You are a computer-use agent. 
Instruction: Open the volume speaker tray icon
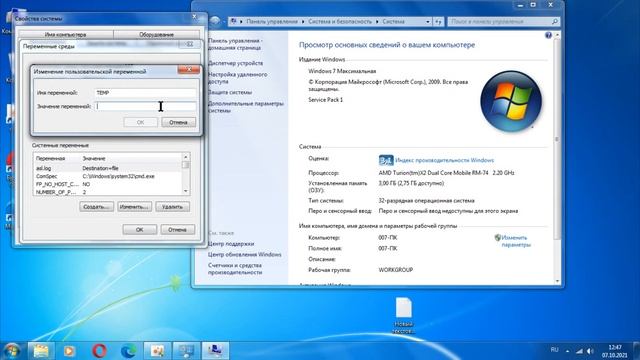coord(590,351)
